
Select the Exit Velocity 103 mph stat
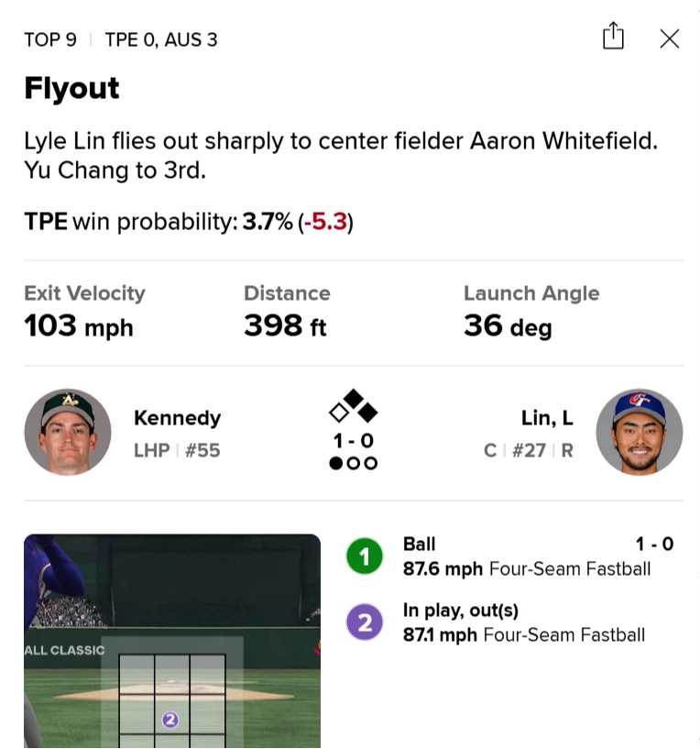[84, 312]
